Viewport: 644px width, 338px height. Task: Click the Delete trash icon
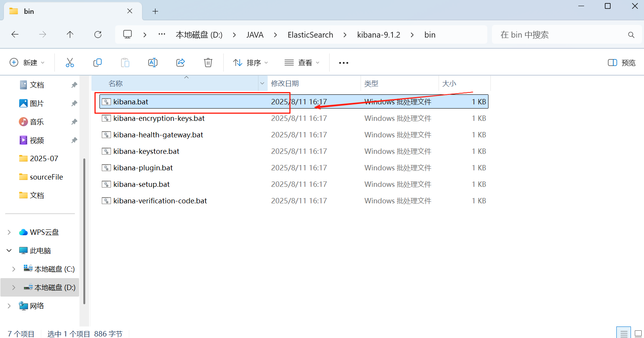click(x=208, y=63)
